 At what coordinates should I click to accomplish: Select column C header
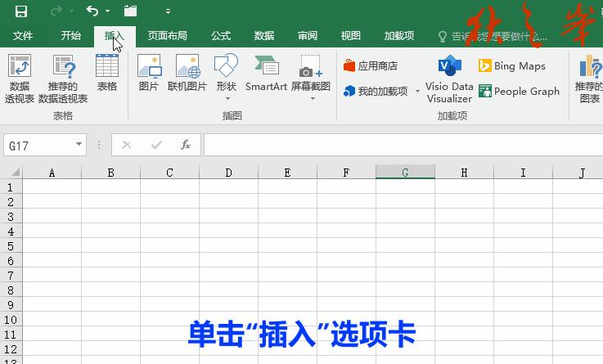click(169, 173)
